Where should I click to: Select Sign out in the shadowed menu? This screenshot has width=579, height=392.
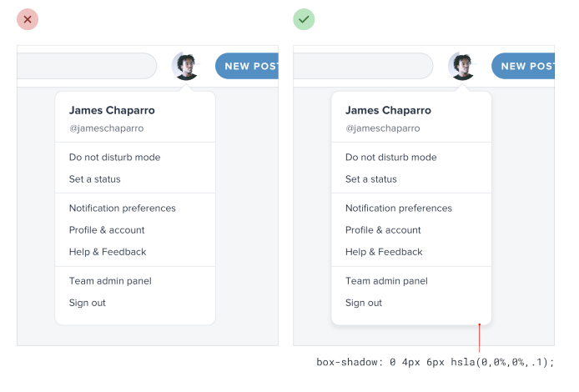pos(364,303)
